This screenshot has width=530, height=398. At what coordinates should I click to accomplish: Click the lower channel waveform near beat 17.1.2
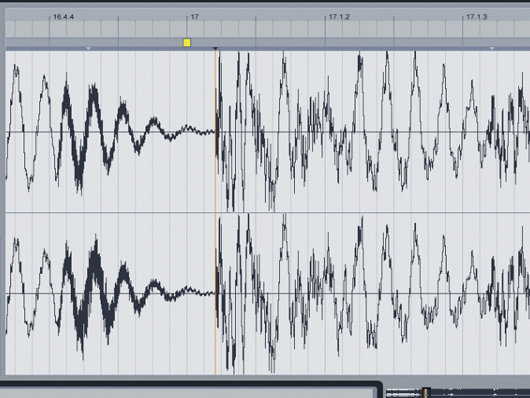tap(326, 294)
